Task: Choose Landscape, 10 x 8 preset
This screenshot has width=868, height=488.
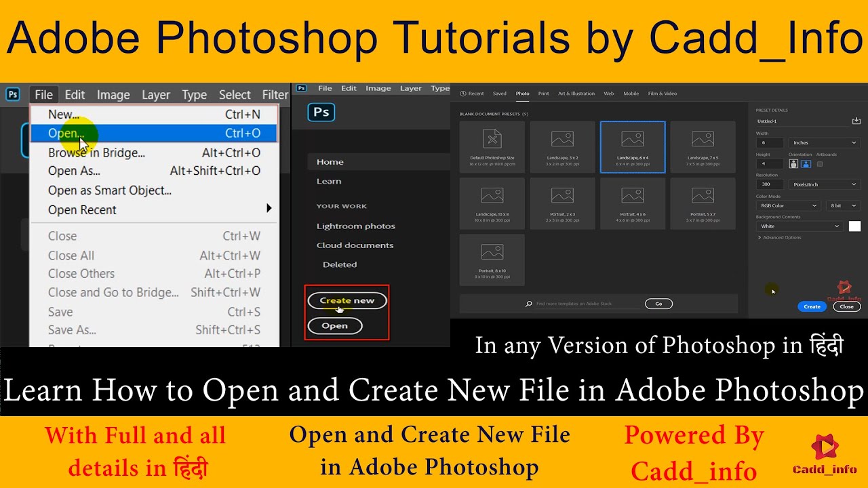Action: [x=492, y=203]
